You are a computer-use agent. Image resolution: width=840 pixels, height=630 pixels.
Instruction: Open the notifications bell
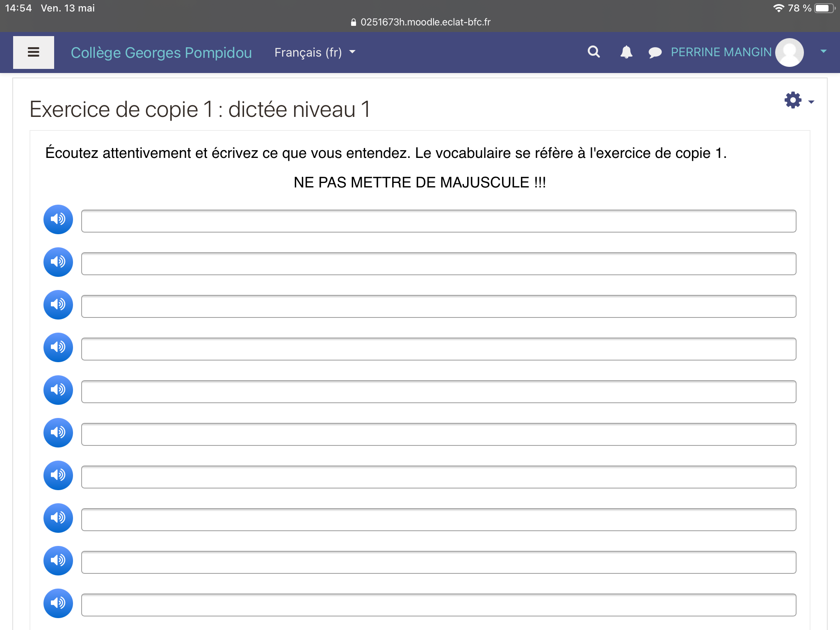pyautogui.click(x=626, y=52)
